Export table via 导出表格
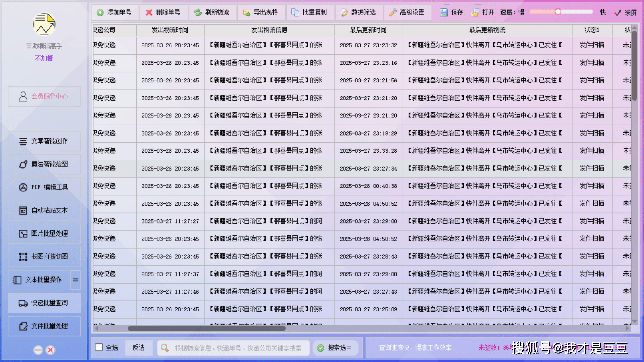The width and height of the screenshot is (644, 362). (x=261, y=12)
